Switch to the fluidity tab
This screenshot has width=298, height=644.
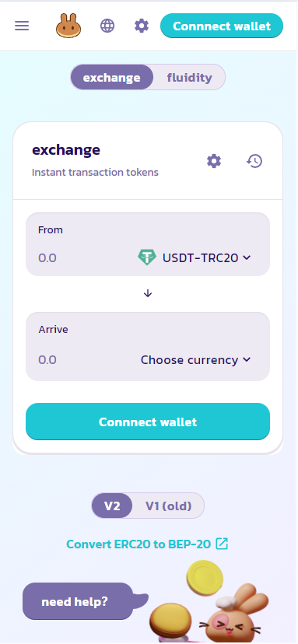(x=190, y=77)
